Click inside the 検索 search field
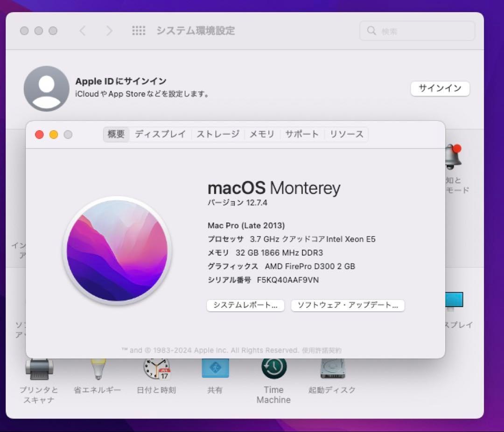Image resolution: width=504 pixels, height=432 pixels. (417, 31)
